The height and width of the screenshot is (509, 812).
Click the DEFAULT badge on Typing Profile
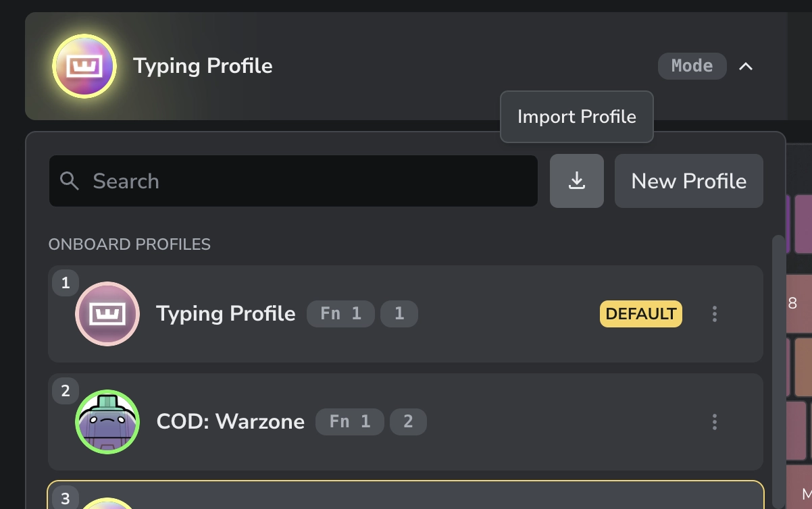(640, 314)
